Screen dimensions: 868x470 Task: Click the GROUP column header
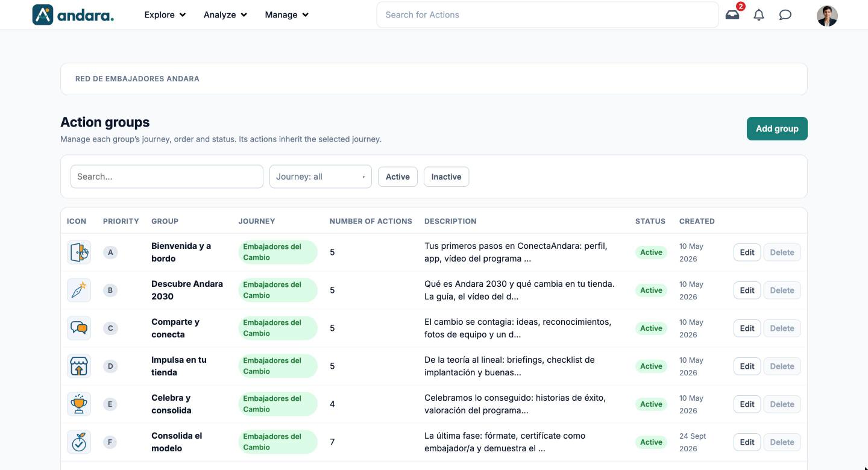(165, 221)
